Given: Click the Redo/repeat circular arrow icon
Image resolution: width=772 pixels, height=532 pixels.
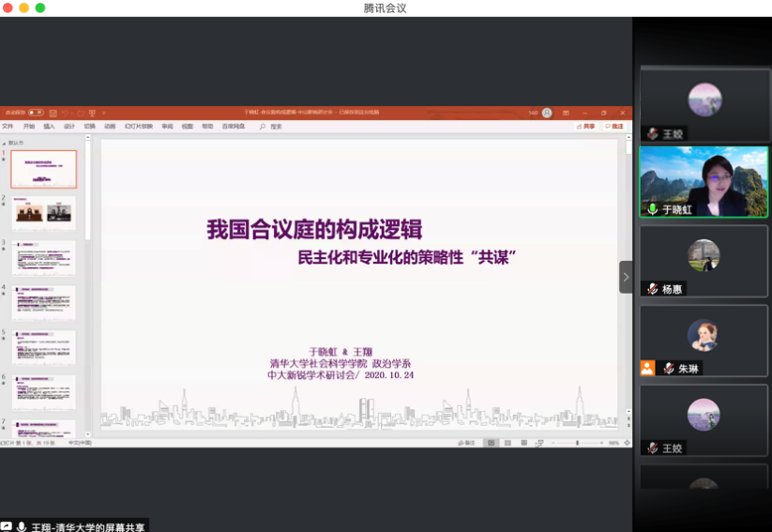Looking at the screenshot, I should pyautogui.click(x=81, y=113).
